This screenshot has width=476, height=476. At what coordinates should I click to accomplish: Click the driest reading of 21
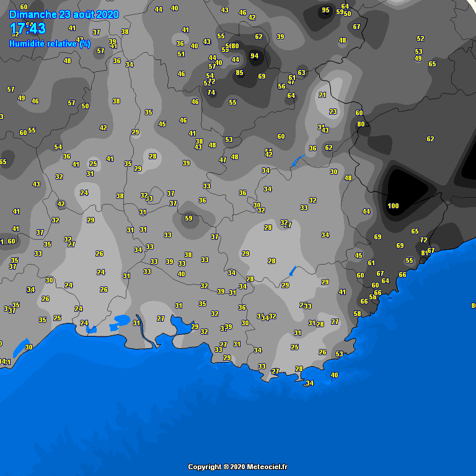(x=322, y=95)
